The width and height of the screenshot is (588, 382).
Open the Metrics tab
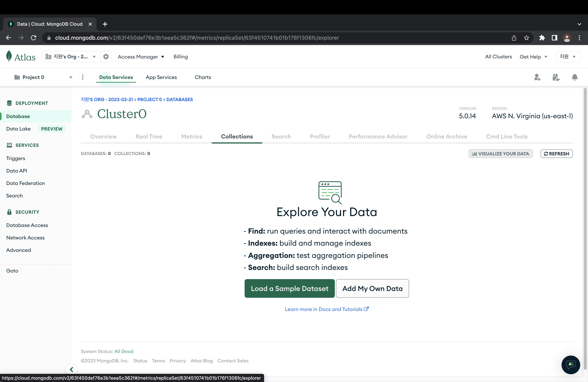point(192,137)
